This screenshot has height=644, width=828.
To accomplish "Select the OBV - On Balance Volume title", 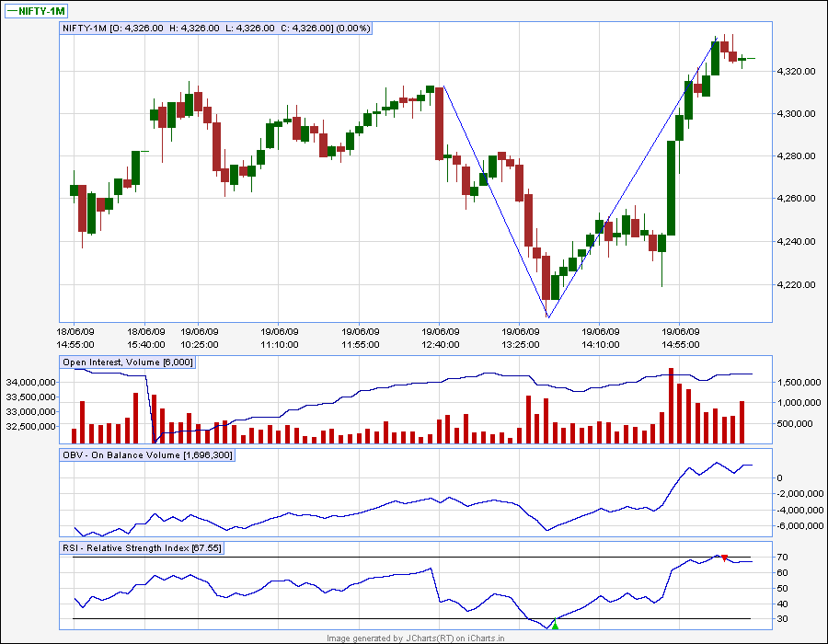I will click(x=147, y=455).
